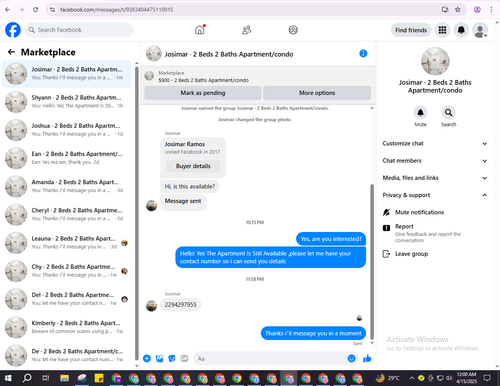Click the site information icon in address bar

pos(52,10)
